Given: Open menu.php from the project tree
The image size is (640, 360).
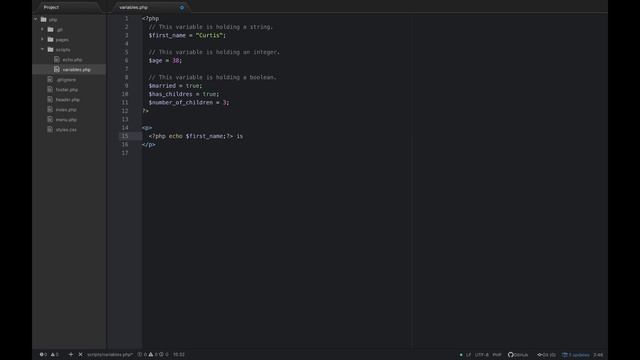Looking at the screenshot, I should coord(66,120).
